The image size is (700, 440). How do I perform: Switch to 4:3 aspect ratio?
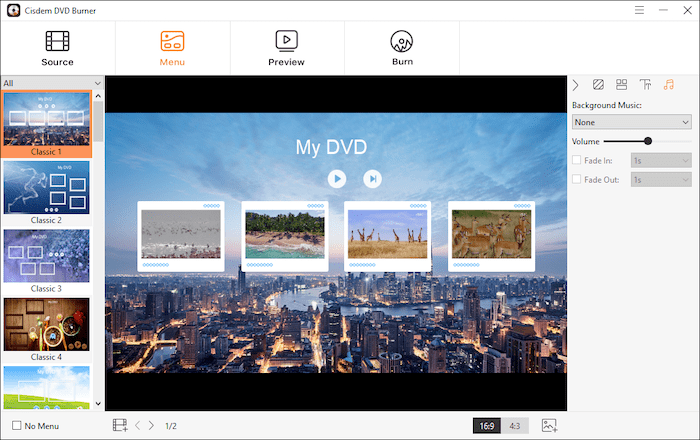515,426
